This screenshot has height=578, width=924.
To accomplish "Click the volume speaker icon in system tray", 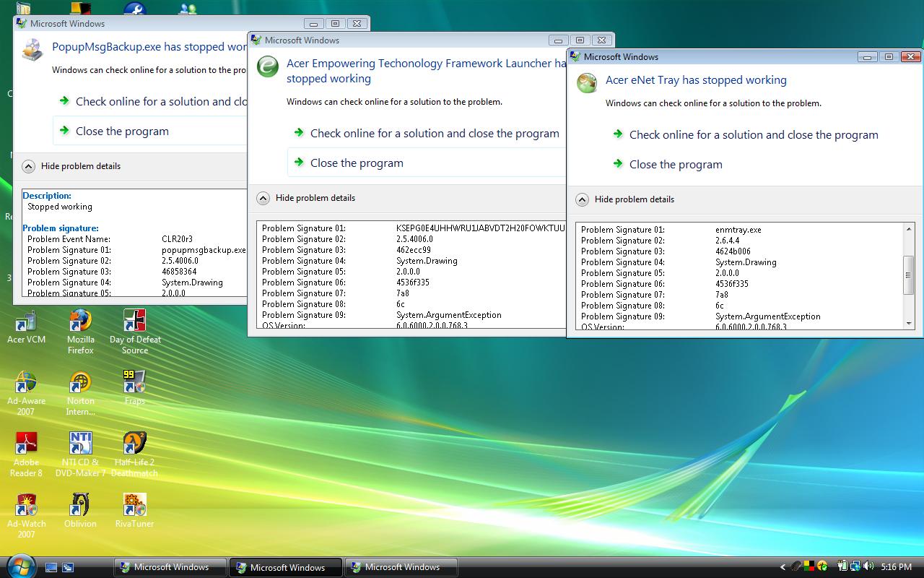I will (868, 566).
